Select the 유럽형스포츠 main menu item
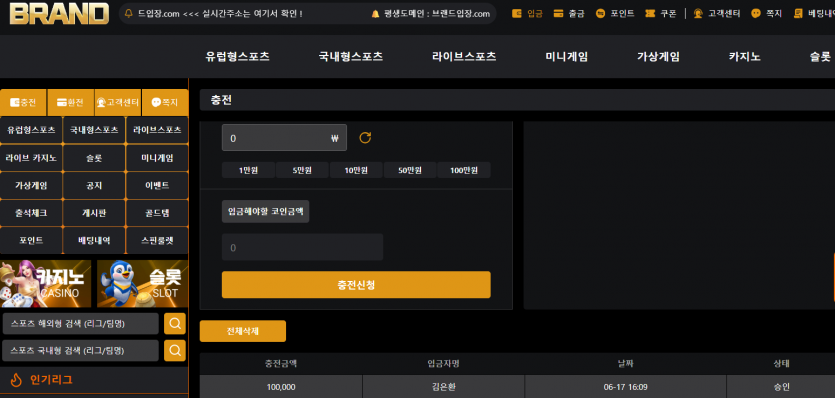 tap(237, 56)
